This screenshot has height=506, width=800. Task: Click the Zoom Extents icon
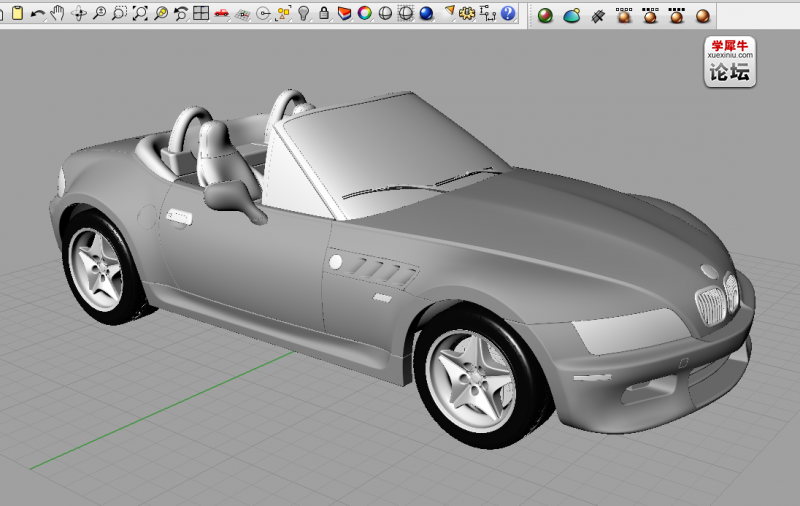point(140,13)
